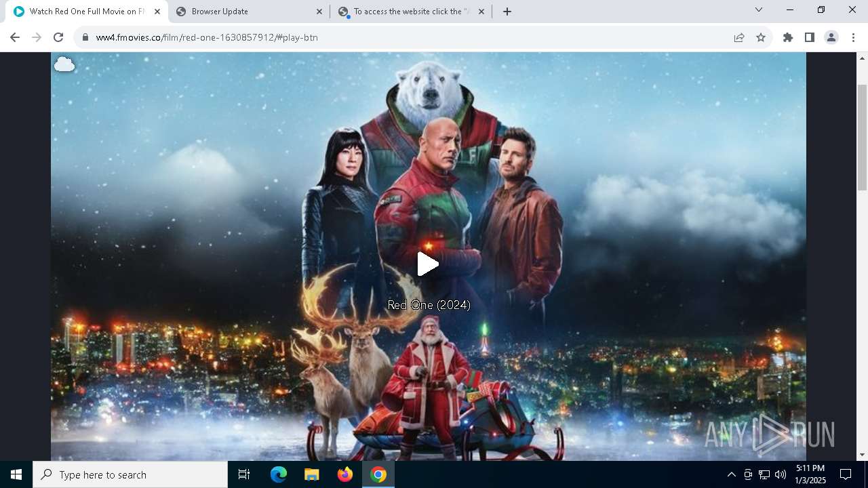Launch Microsoft Edge from taskbar
The height and width of the screenshot is (488, 868).
279,474
